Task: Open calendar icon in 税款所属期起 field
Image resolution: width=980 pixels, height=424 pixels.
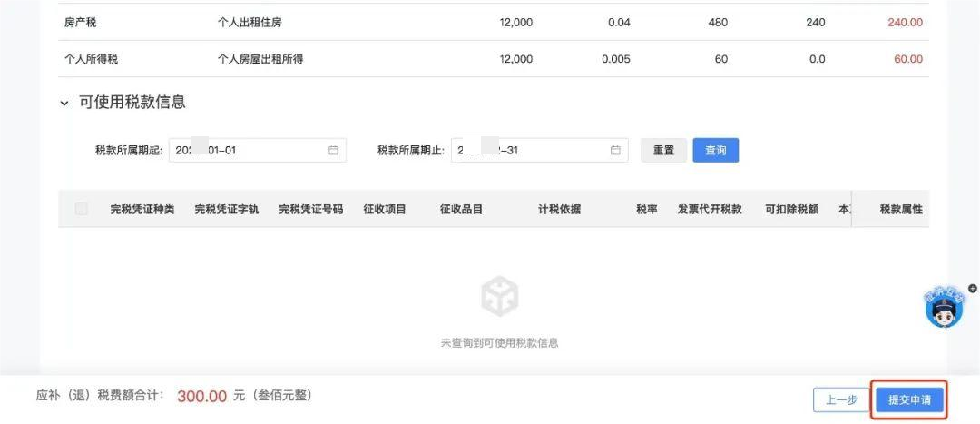Action: pos(333,150)
